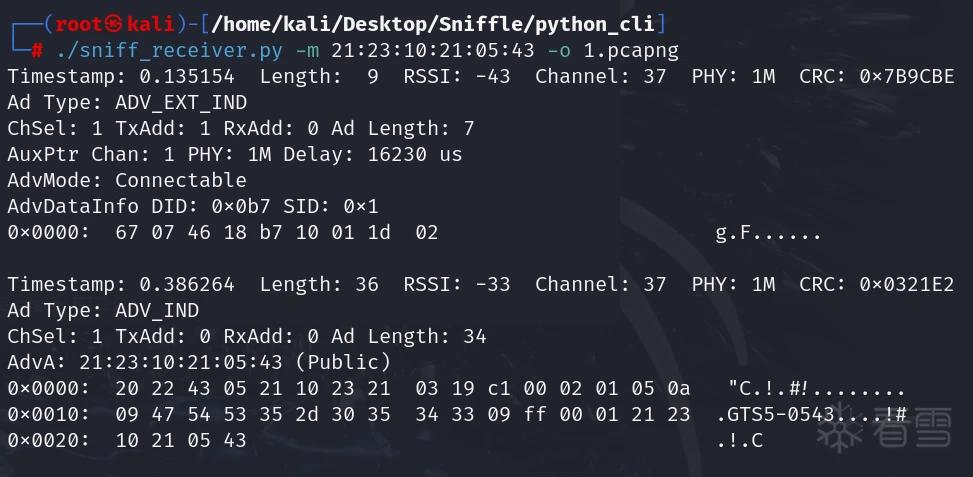Click the red hash prompt symbol
973x477 pixels.
(x=37, y=50)
